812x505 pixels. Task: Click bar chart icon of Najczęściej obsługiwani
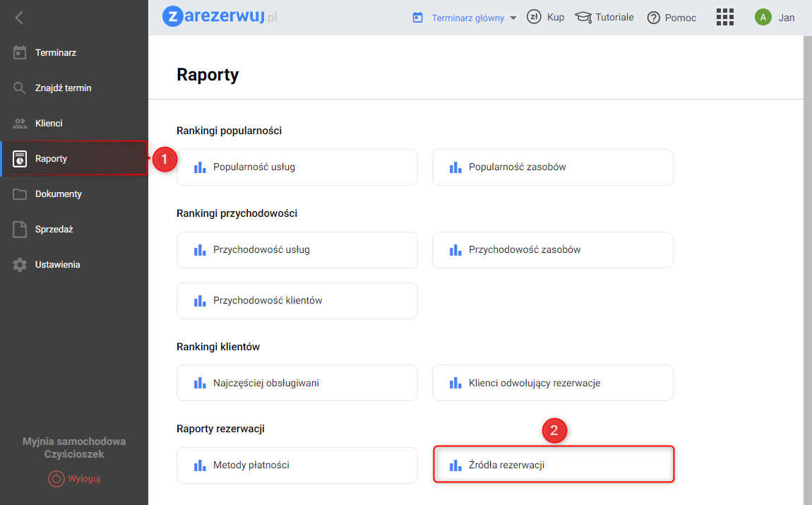pos(200,384)
